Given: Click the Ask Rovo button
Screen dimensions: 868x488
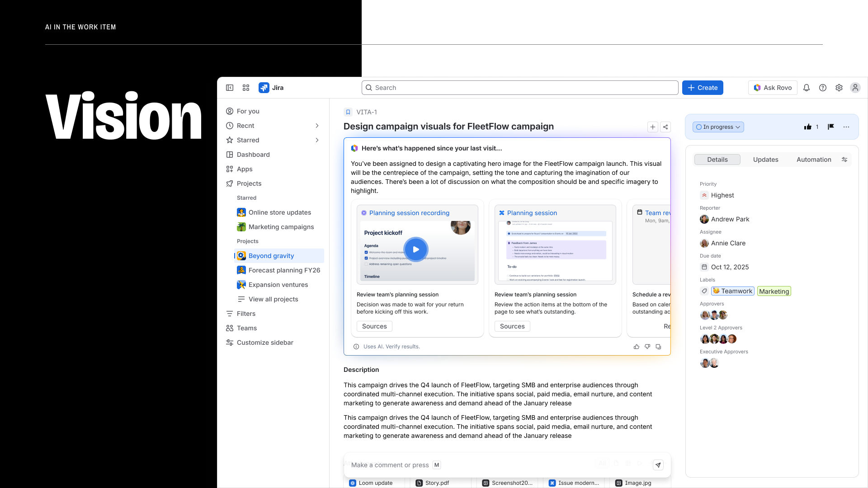Looking at the screenshot, I should point(773,88).
